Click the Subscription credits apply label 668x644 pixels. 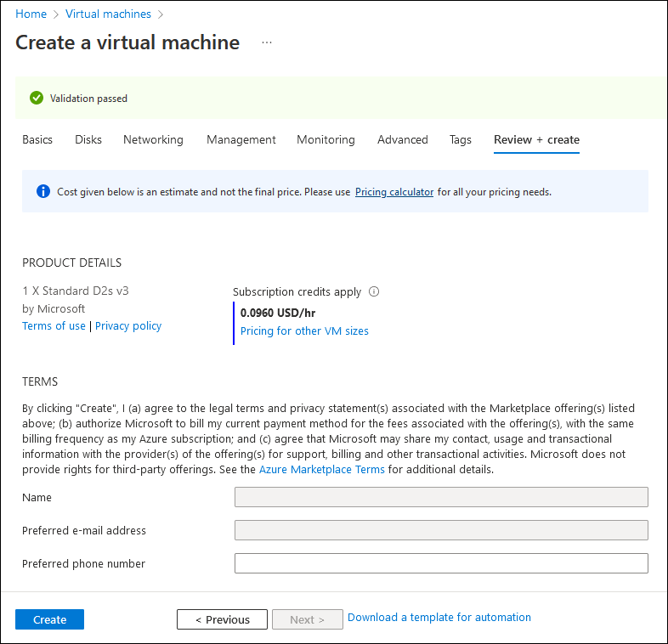point(297,291)
